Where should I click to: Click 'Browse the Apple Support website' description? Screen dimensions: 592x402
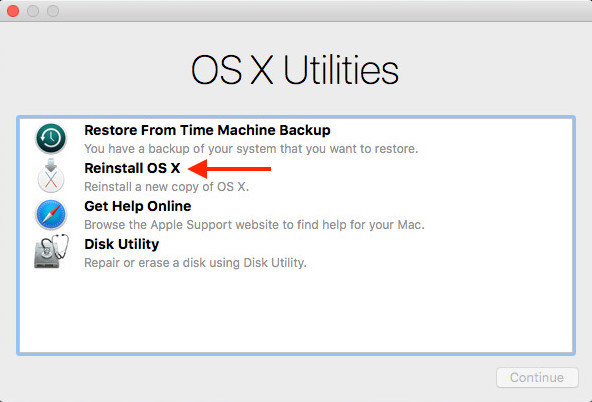254,225
